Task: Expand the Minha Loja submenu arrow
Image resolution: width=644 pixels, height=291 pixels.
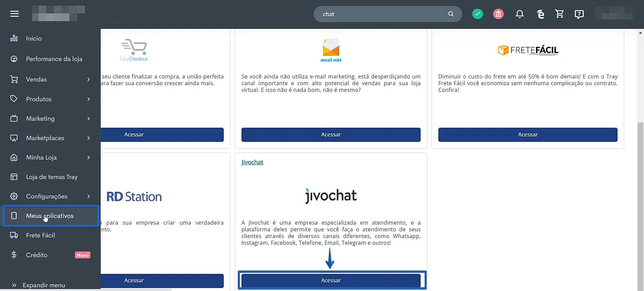Action: 89,158
